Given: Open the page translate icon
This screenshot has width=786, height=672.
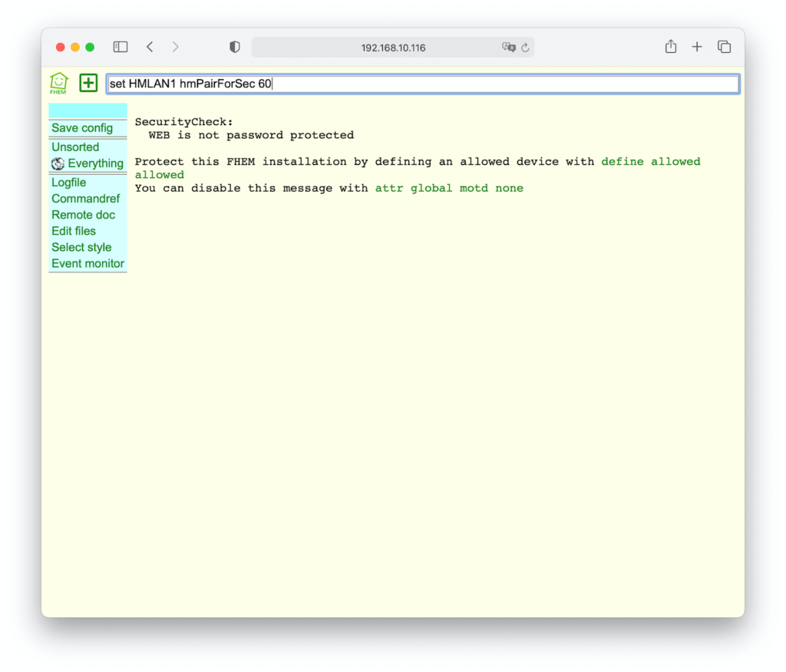Looking at the screenshot, I should (x=508, y=47).
